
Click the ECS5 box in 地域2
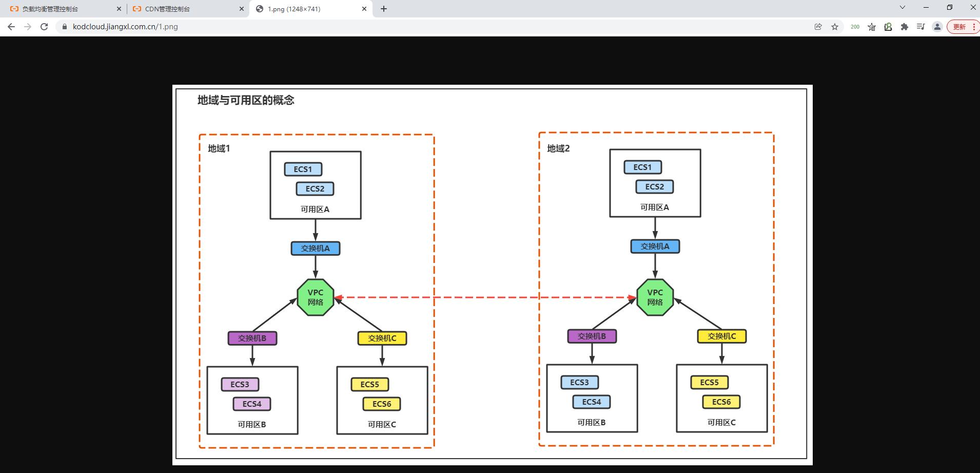tap(710, 382)
